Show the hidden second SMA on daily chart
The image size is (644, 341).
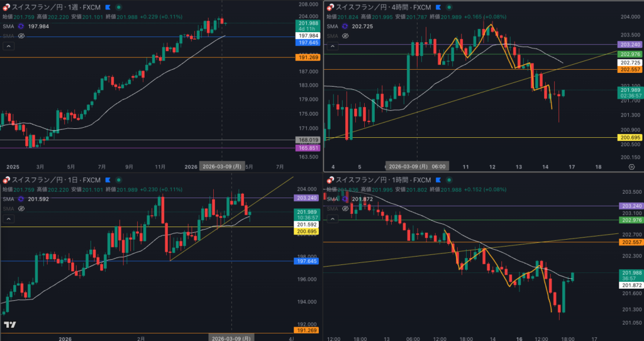click(x=21, y=209)
